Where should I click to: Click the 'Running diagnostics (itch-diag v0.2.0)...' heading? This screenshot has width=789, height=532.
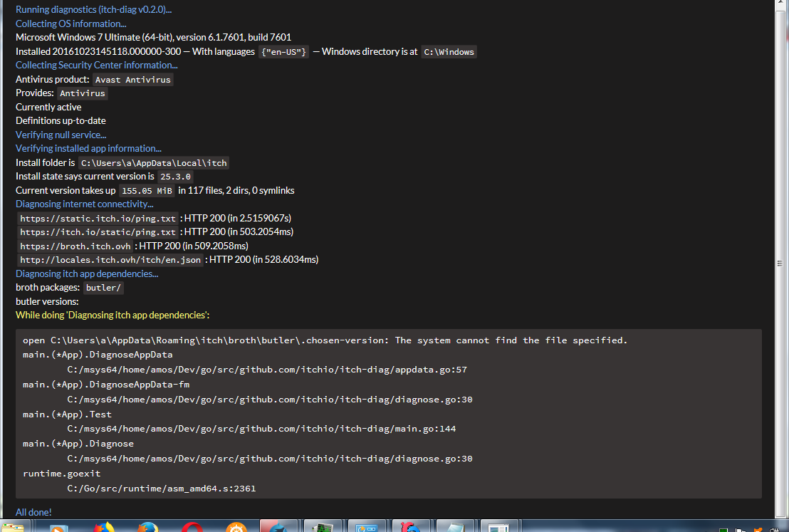[93, 9]
